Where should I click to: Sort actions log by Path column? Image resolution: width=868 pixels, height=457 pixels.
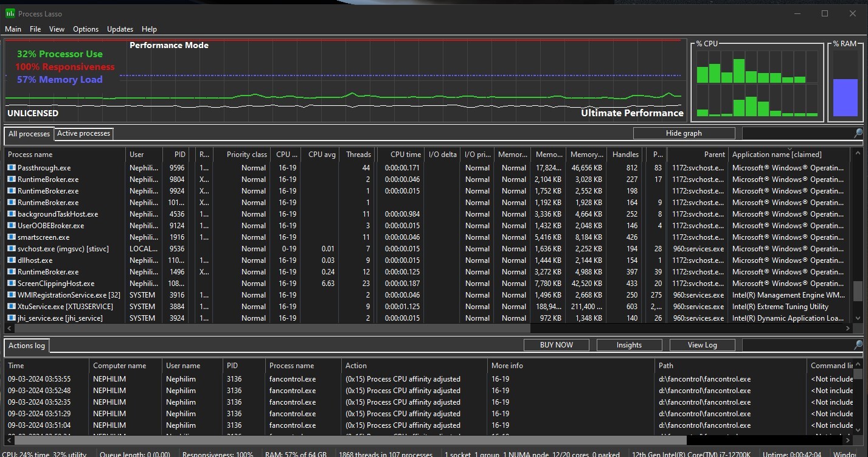pos(731,366)
